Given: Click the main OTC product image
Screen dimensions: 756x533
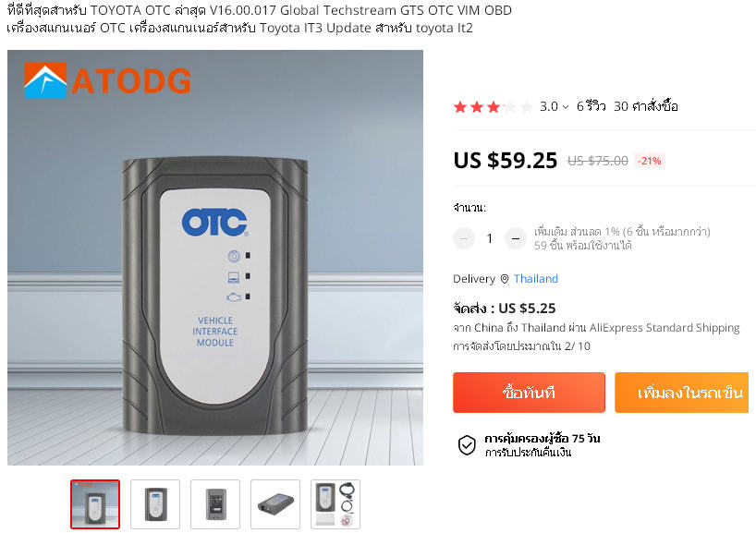Looking at the screenshot, I should [x=215, y=258].
